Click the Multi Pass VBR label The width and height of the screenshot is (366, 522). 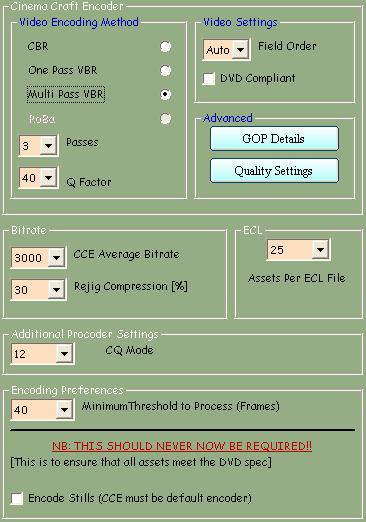(66, 94)
